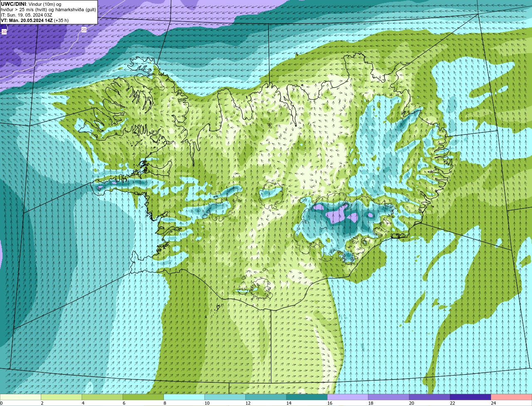Image resolution: width=532 pixels, height=406 pixels.
Task: Click the legend scale label "14"
Action: [x=289, y=403]
